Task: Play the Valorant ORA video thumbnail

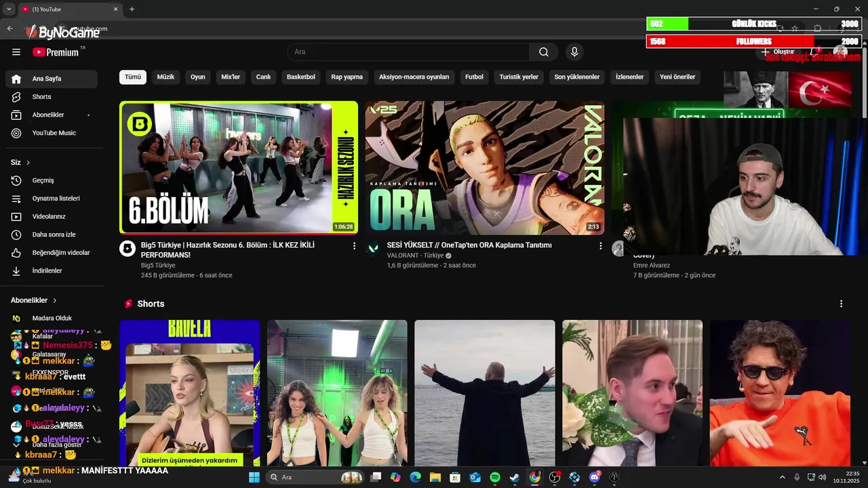Action: click(x=485, y=168)
